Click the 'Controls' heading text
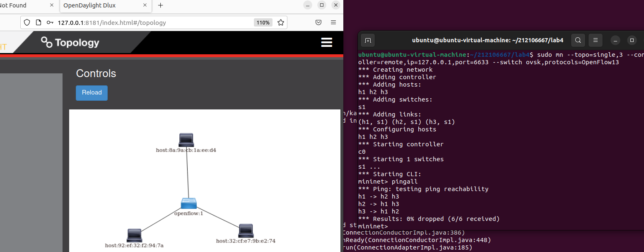 point(96,73)
